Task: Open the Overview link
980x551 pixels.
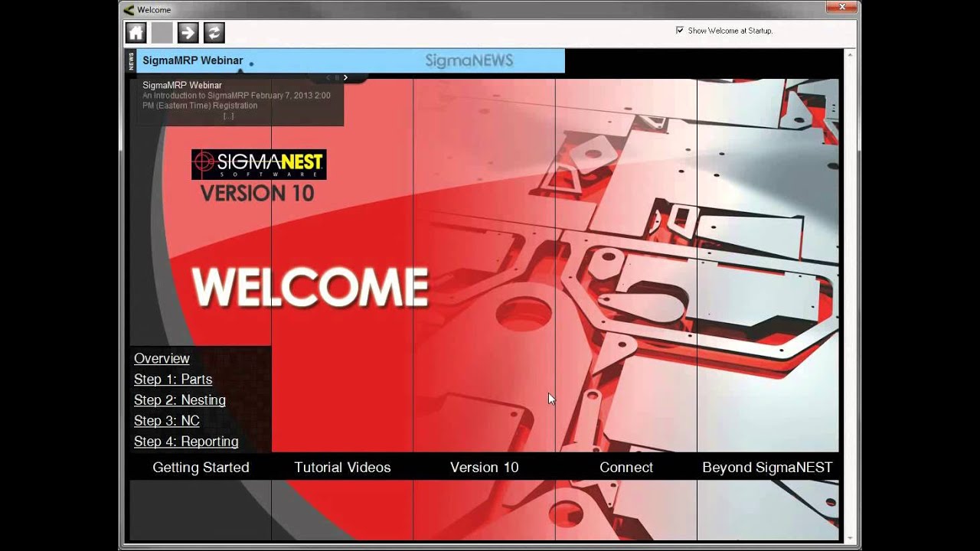Action: (162, 358)
